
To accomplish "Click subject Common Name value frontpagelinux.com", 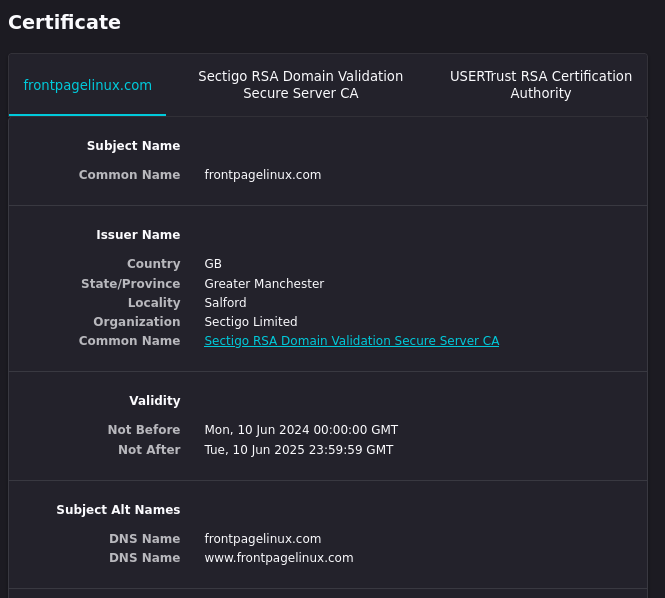I will pos(263,175).
